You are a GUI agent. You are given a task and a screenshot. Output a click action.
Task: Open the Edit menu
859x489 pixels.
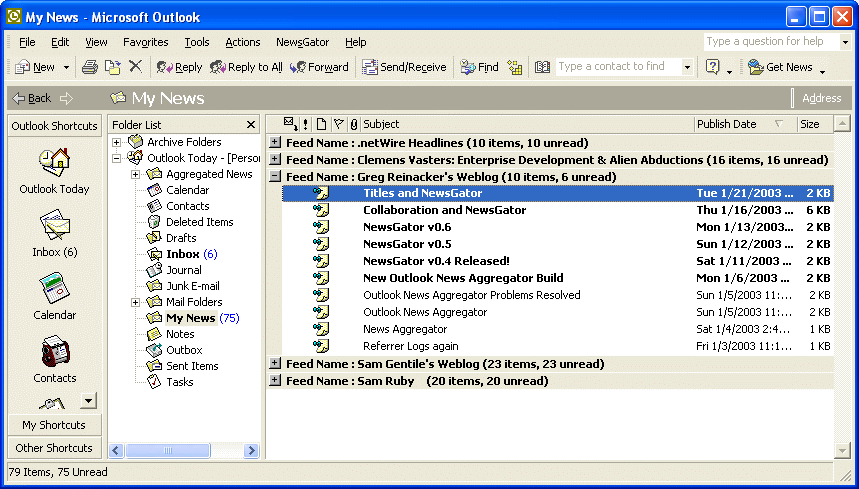click(x=60, y=42)
